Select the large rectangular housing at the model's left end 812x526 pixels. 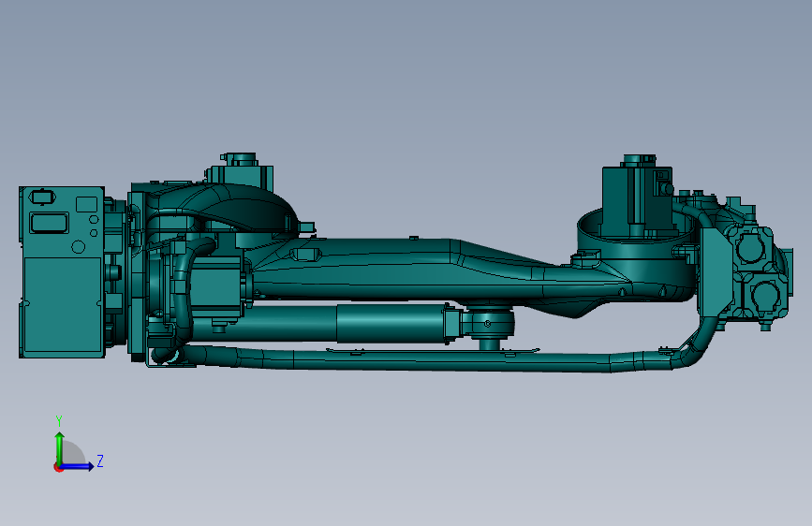[62, 272]
